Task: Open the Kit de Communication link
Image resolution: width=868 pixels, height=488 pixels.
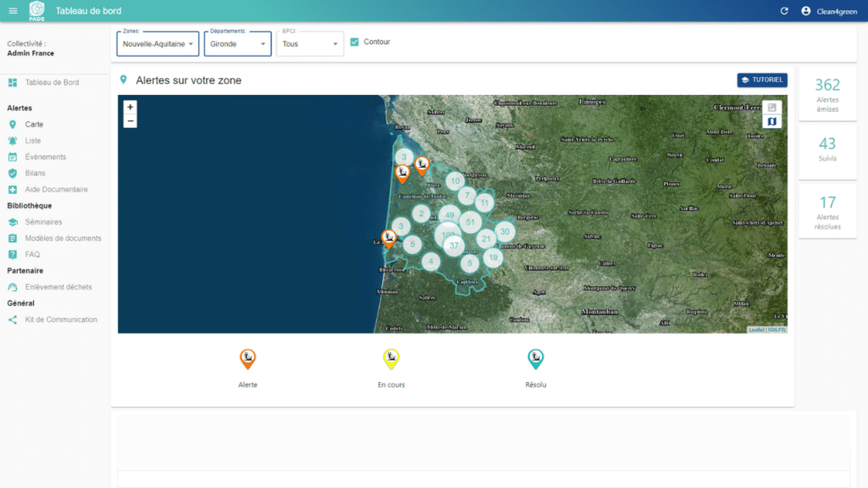Action: 61,319
